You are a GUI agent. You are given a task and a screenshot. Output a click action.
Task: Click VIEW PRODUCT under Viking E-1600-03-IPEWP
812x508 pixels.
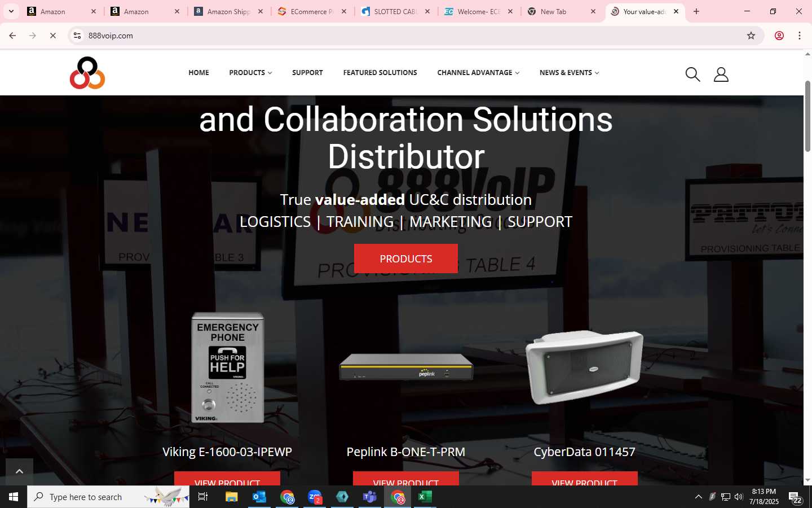227,479
